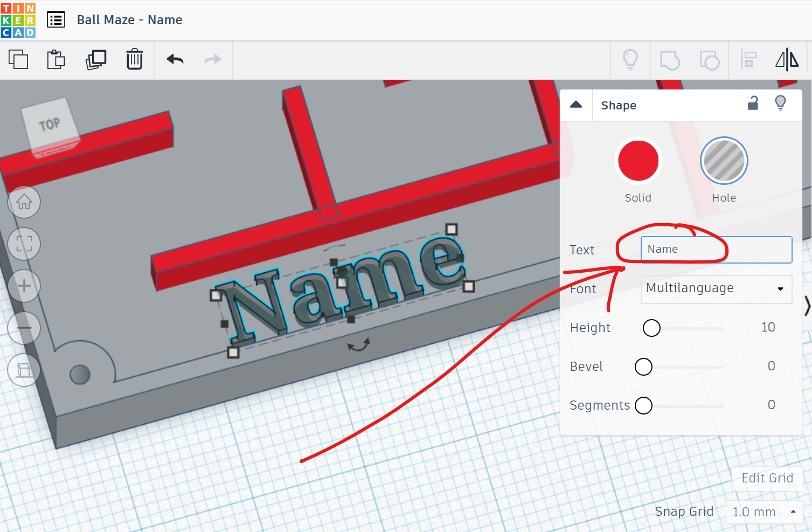
Task: Expand the right-side shapes panel arrow
Action: pos(807,306)
